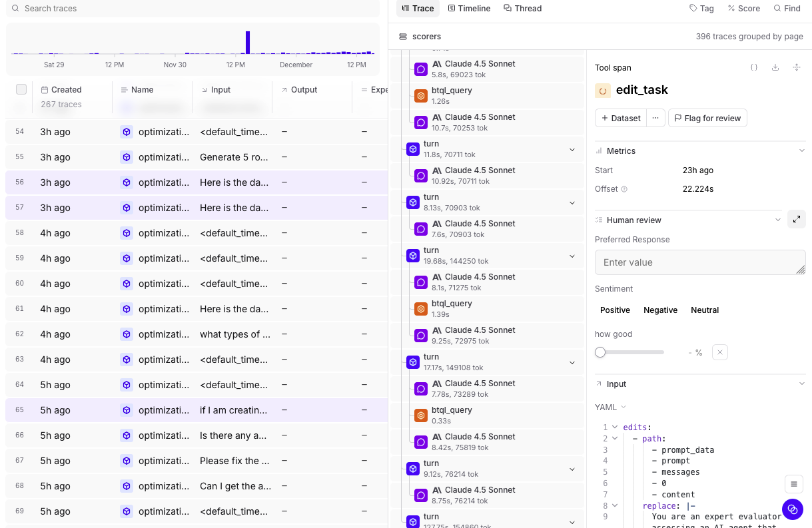The width and height of the screenshot is (812, 528).
Task: Click the how good slider handle
Action: pyautogui.click(x=600, y=352)
